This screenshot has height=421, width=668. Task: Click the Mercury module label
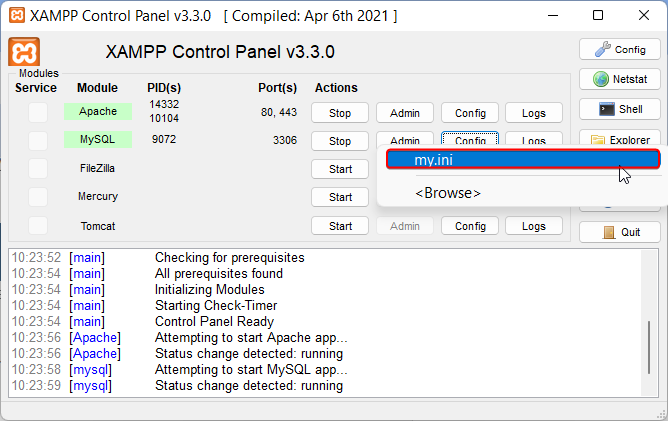(x=98, y=196)
